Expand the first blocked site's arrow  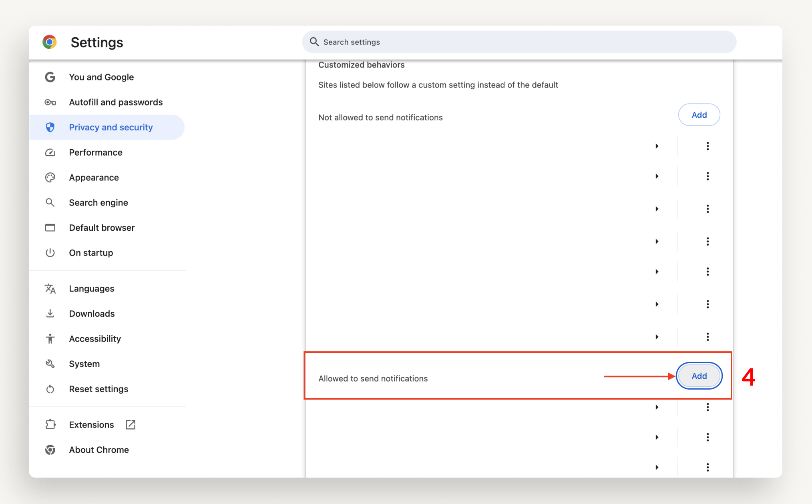pos(657,146)
